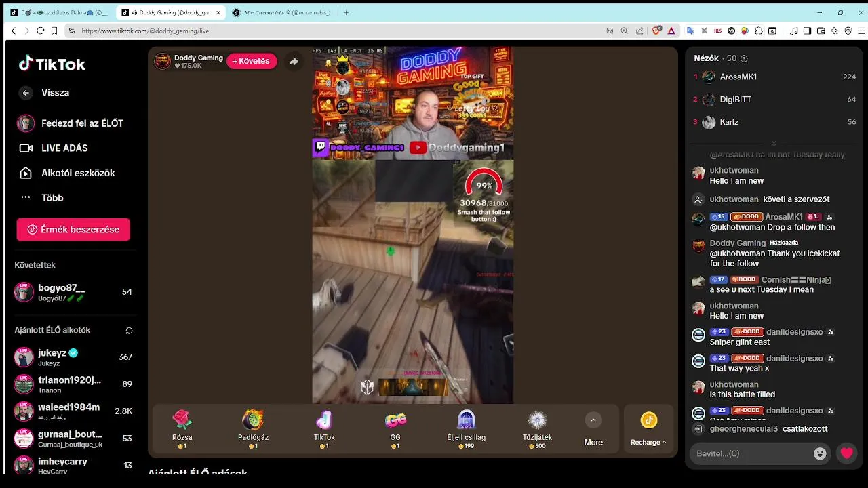This screenshot has height=488, width=868.
Task: Send the GG gift
Action: pyautogui.click(x=395, y=429)
